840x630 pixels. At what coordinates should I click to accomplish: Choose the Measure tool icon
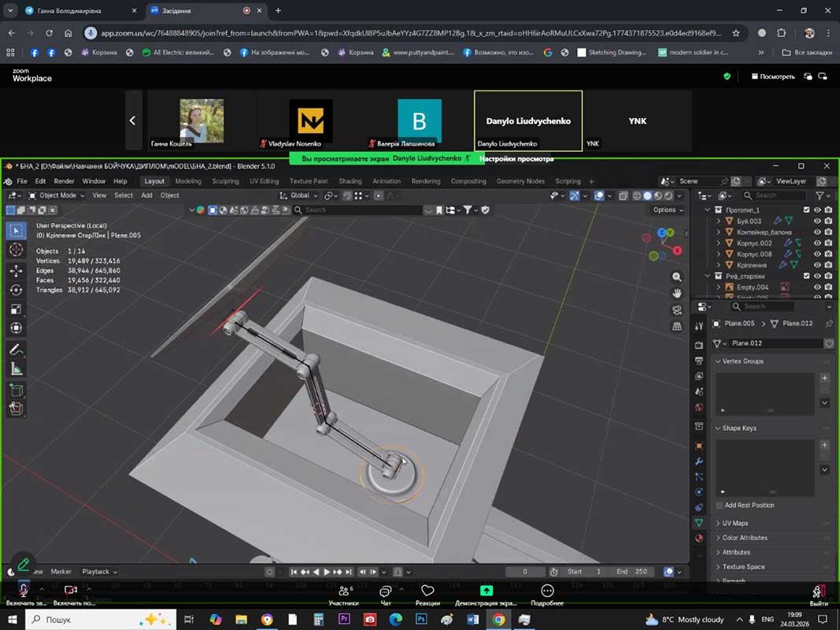[16, 369]
